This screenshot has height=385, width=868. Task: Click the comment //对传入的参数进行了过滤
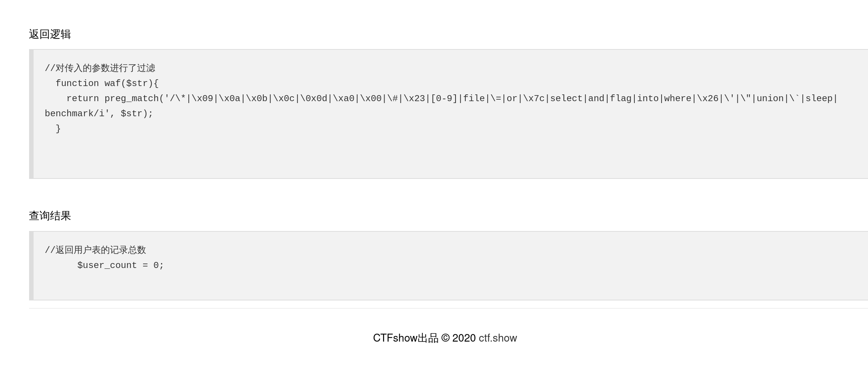[x=100, y=68]
